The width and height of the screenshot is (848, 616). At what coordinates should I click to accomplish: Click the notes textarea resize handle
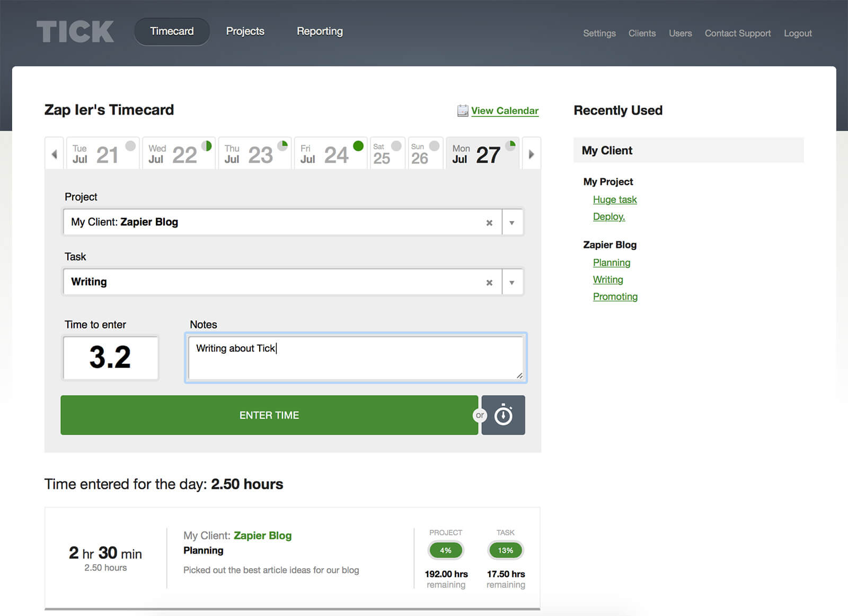click(x=519, y=375)
